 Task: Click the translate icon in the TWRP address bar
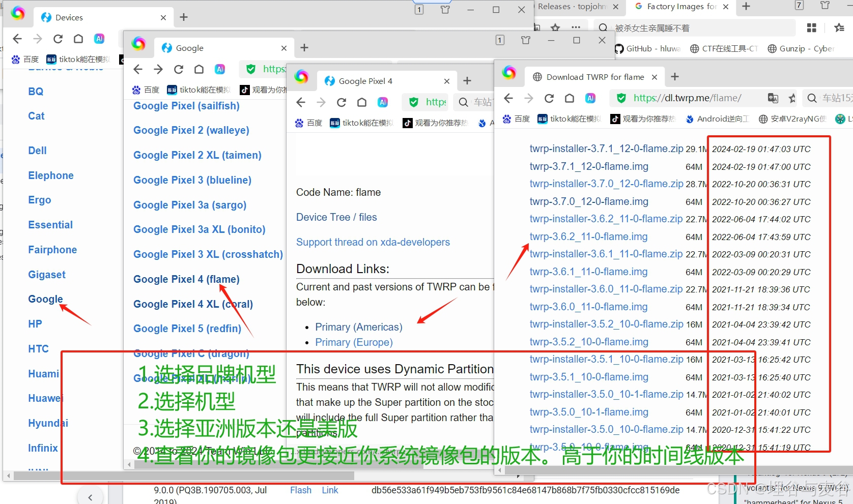[x=773, y=98]
